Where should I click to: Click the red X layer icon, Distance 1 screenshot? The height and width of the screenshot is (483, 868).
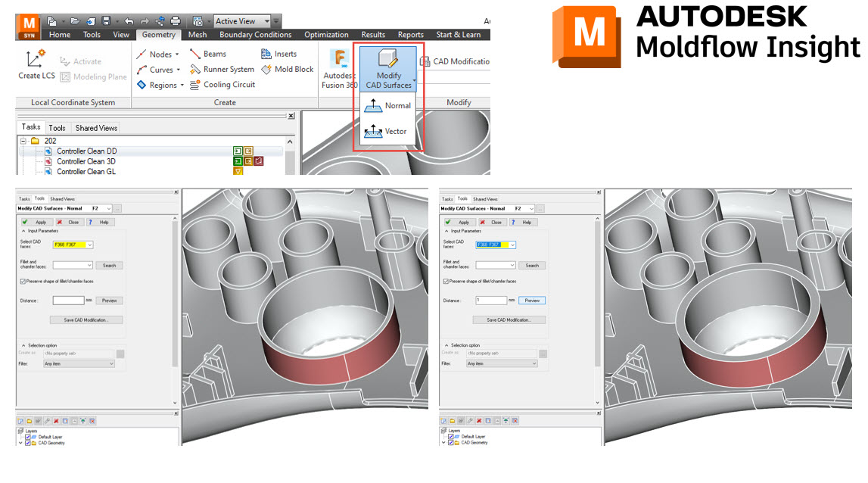(479, 421)
